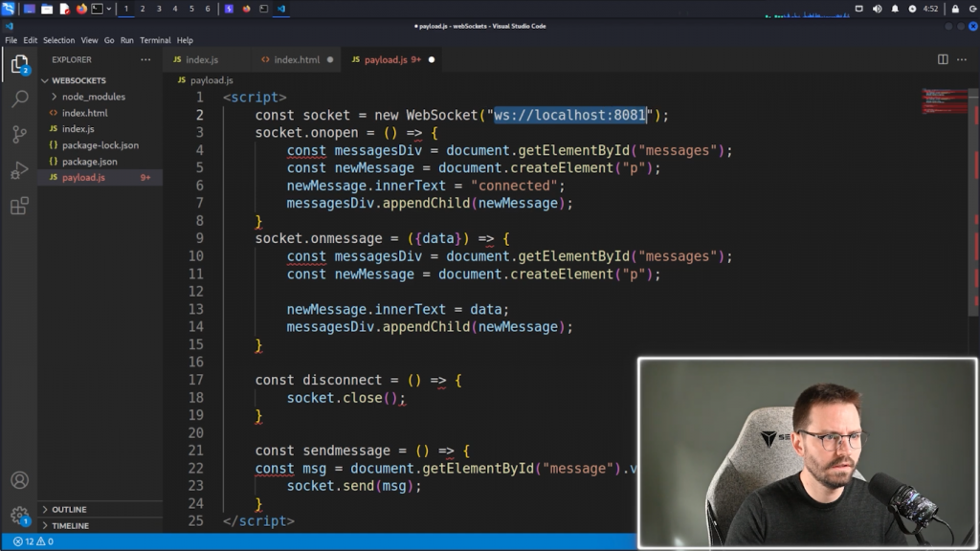Image resolution: width=980 pixels, height=551 pixels.
Task: Open the Go menu
Action: click(109, 40)
